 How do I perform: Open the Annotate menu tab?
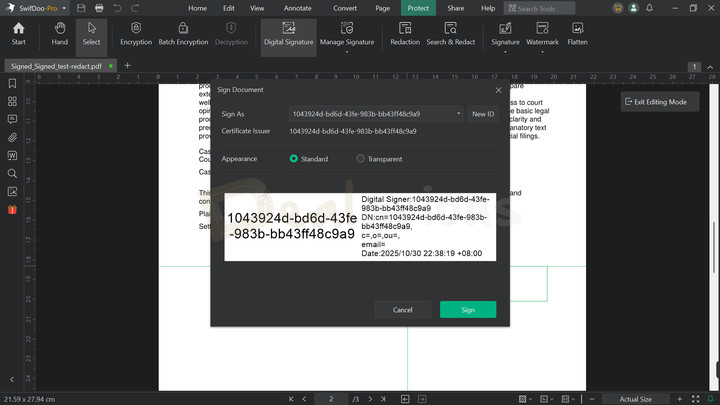pyautogui.click(x=298, y=8)
